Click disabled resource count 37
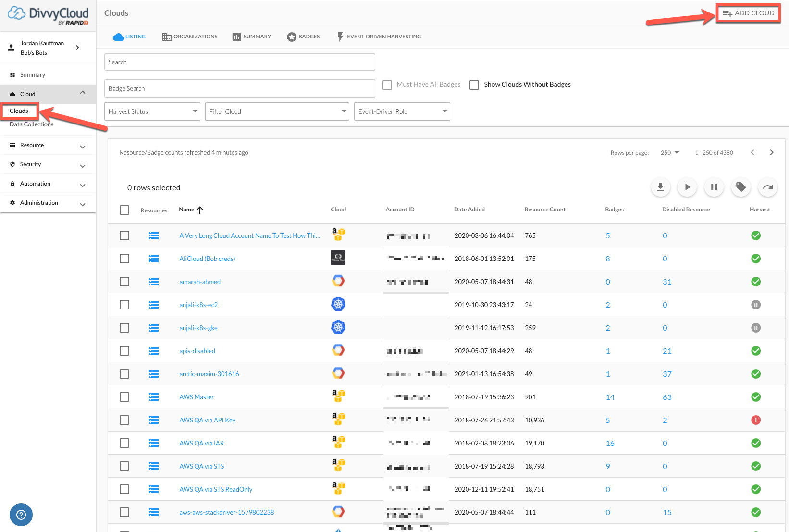 [x=667, y=374]
